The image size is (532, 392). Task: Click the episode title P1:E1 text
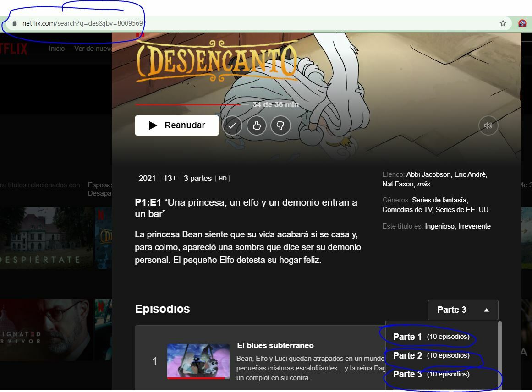[246, 208]
